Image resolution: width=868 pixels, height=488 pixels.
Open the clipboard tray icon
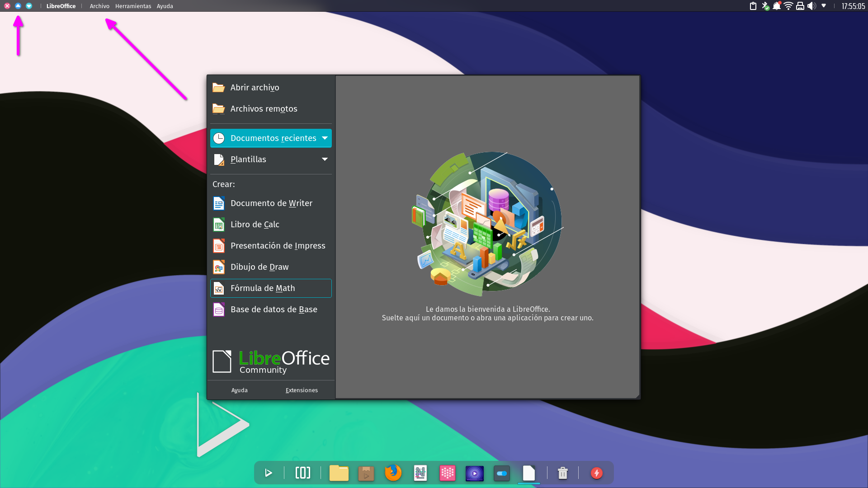click(x=753, y=6)
